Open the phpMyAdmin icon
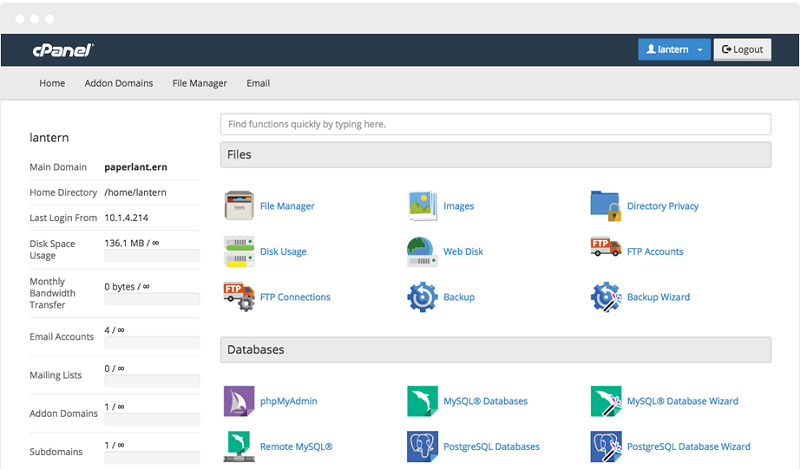800x469 pixels. tap(239, 401)
